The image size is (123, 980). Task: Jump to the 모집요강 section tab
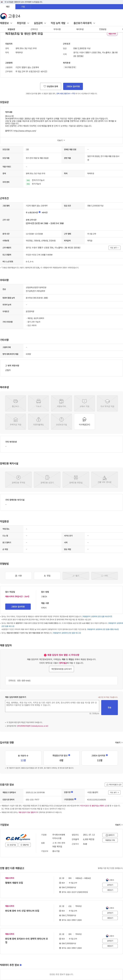(11, 29)
